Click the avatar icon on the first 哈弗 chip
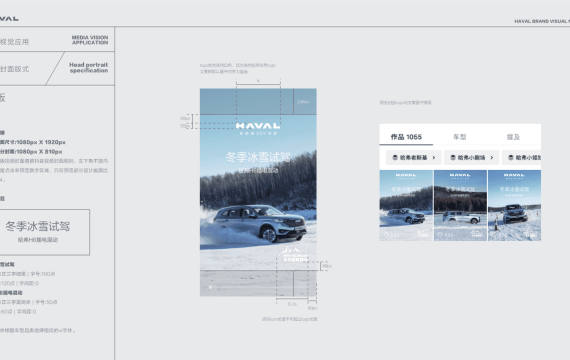This screenshot has height=360, width=570. [395, 157]
